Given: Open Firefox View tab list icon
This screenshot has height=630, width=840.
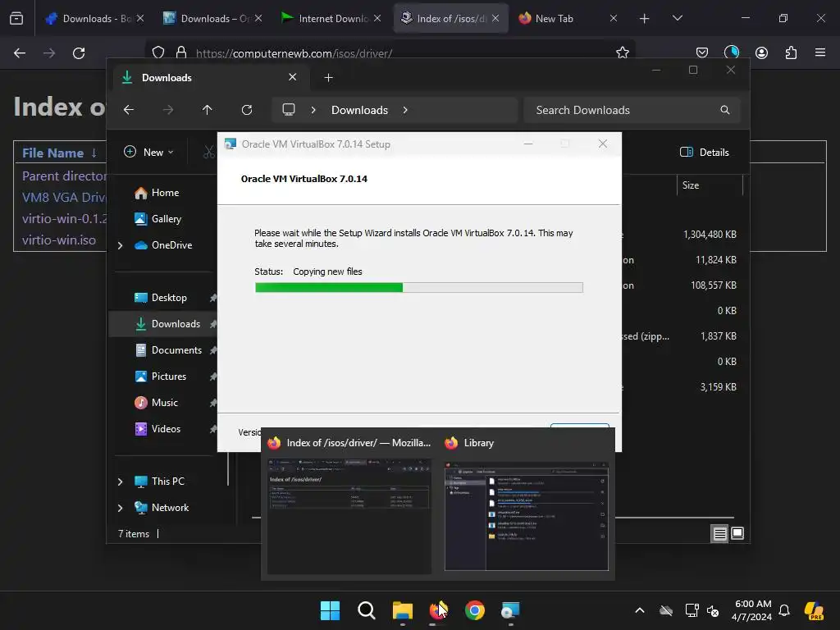Looking at the screenshot, I should (x=16, y=18).
